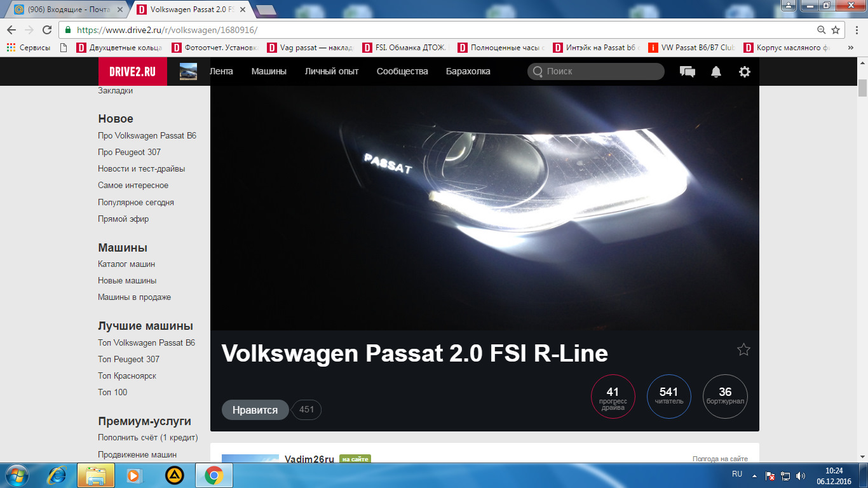868x488 pixels.
Task: Open Лента menu item
Action: [x=221, y=71]
